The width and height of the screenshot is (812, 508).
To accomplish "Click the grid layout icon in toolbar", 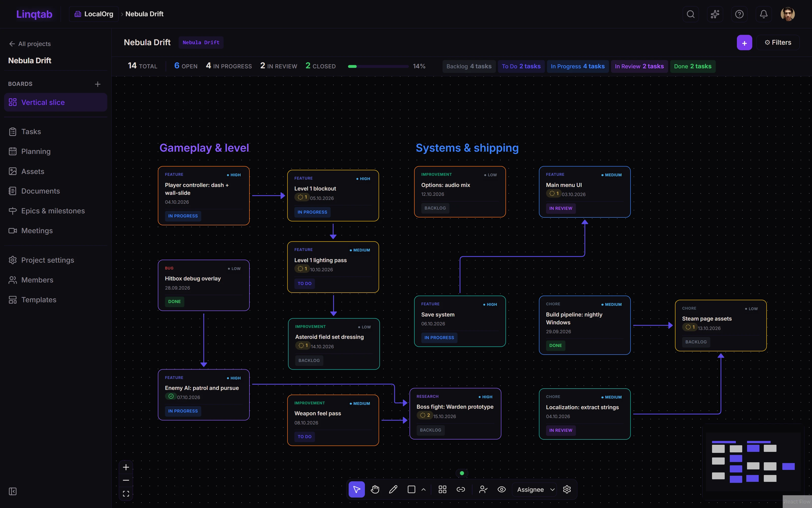I will (x=443, y=489).
